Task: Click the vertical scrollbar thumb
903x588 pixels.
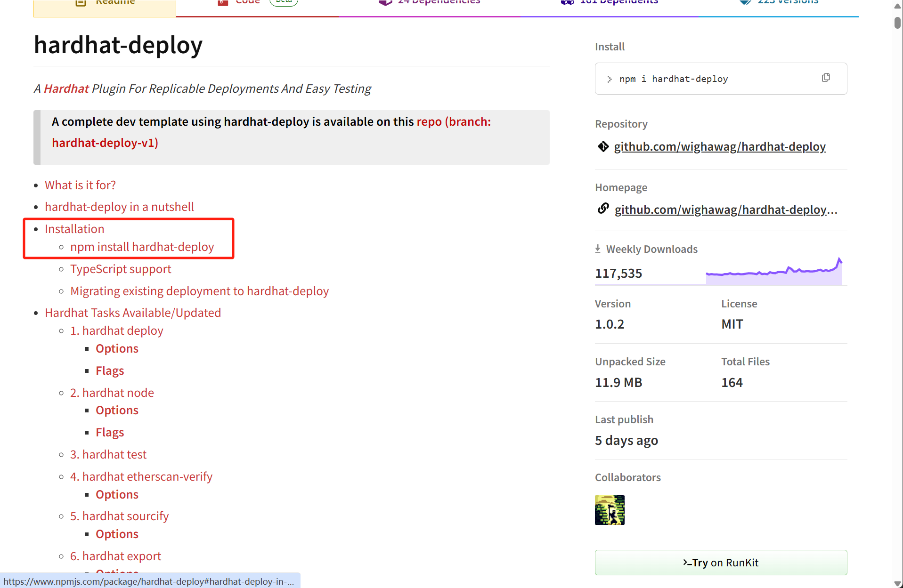Action: pos(897,22)
